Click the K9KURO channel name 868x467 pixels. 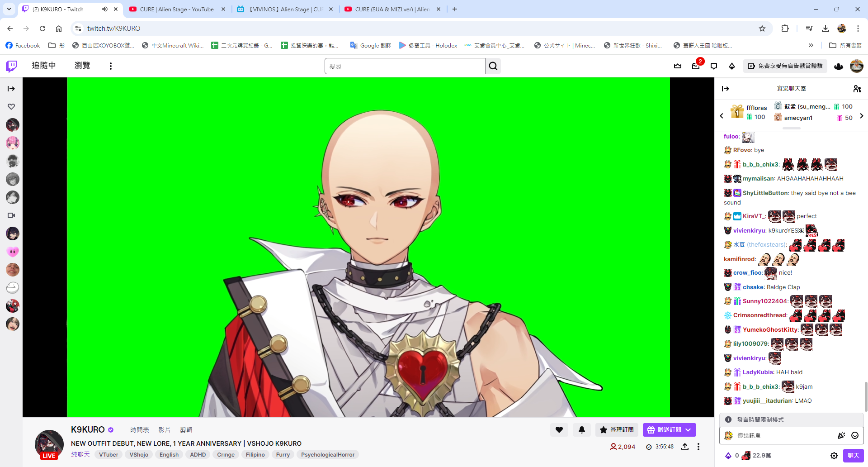pos(88,429)
